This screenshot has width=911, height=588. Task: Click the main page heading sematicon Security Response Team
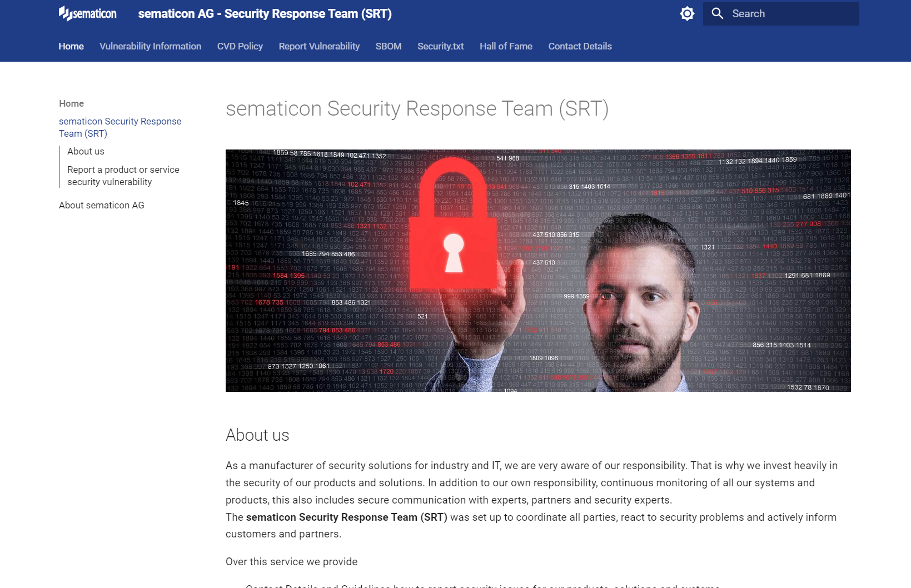(417, 108)
